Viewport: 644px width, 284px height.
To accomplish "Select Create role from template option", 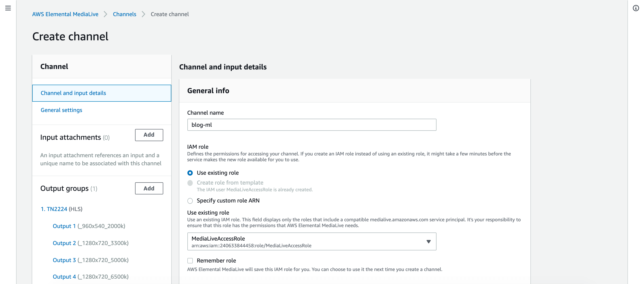I will click(x=190, y=183).
